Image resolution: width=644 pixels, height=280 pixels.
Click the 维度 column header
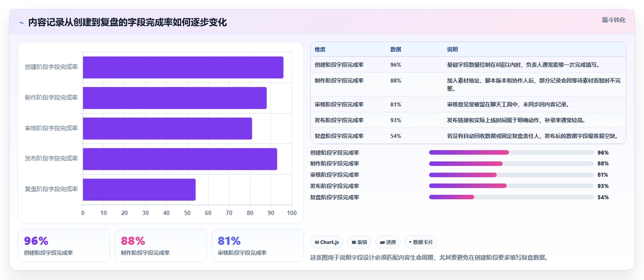[x=320, y=49]
